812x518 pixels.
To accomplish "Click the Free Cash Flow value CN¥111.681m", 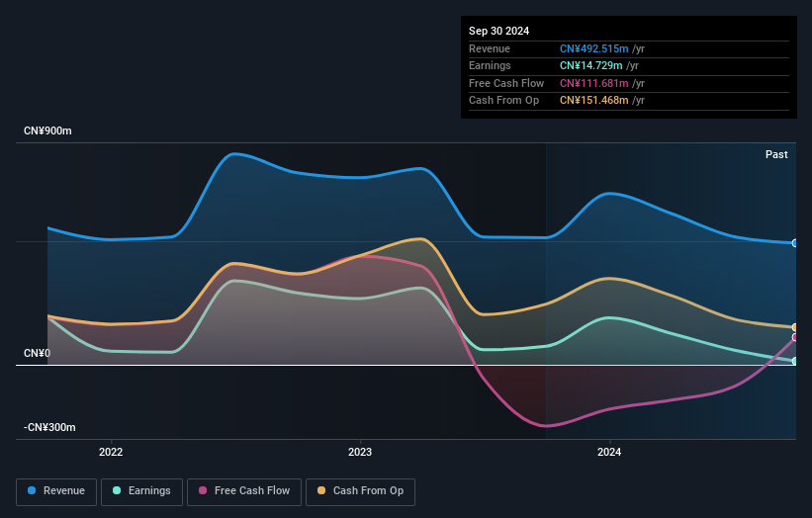I will tap(594, 83).
